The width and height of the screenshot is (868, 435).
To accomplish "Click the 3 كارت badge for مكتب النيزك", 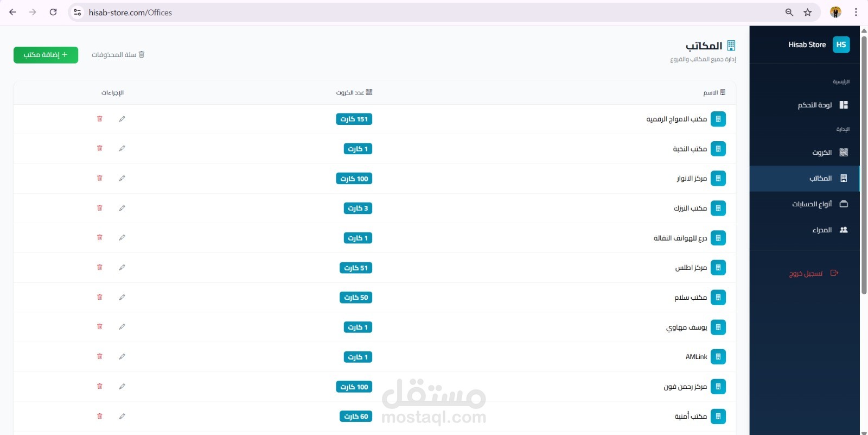I will coord(358,208).
